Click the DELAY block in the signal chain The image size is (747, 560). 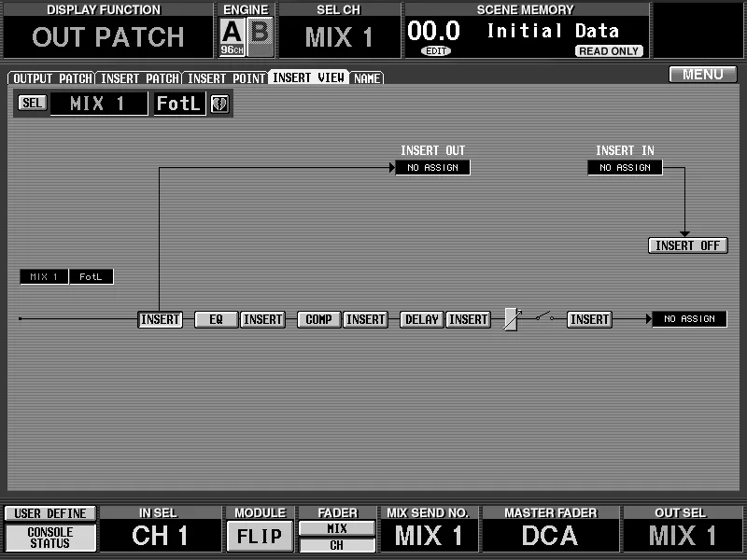(422, 319)
